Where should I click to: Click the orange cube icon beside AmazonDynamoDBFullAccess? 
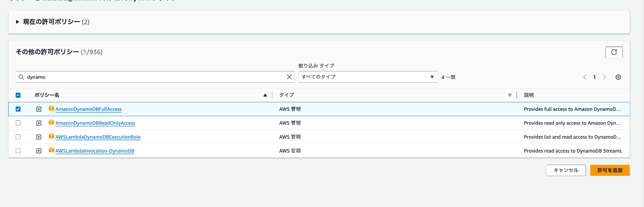click(x=52, y=109)
